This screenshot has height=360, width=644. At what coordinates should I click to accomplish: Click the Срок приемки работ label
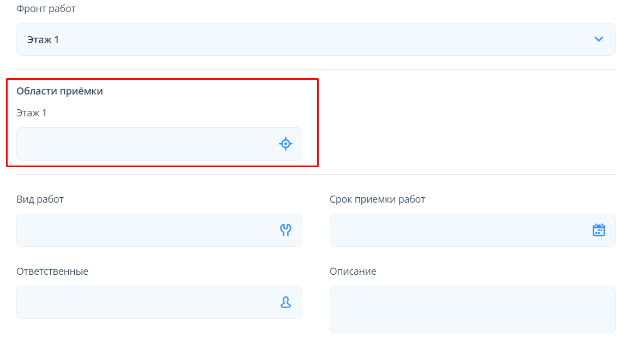point(377,199)
